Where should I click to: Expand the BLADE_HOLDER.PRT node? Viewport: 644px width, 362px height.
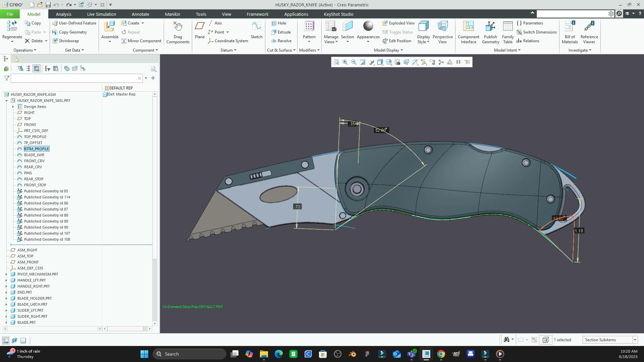6,298
